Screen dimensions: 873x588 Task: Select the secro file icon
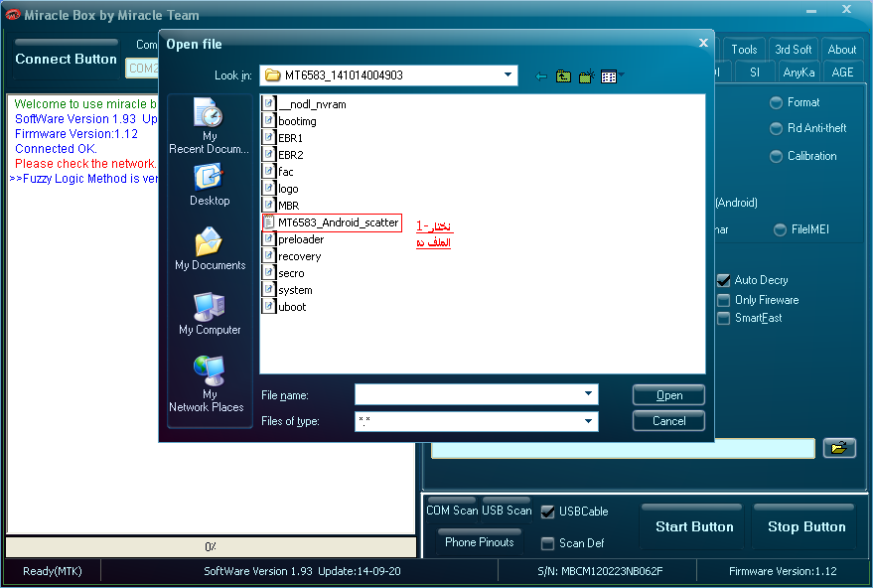[269, 273]
